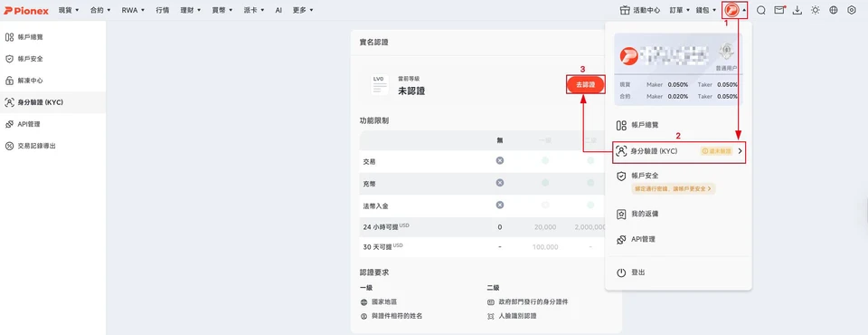Open the 行情 page
Image resolution: width=868 pixels, height=335 pixels.
tap(162, 11)
